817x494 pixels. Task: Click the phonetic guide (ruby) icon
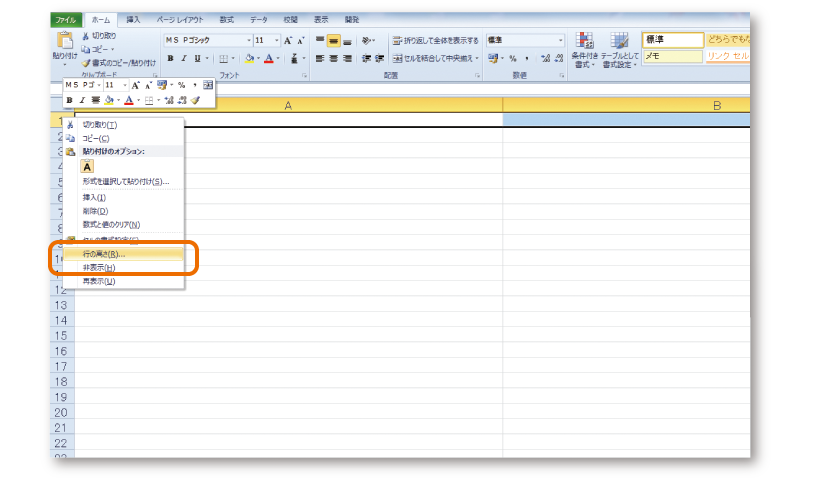click(x=294, y=58)
